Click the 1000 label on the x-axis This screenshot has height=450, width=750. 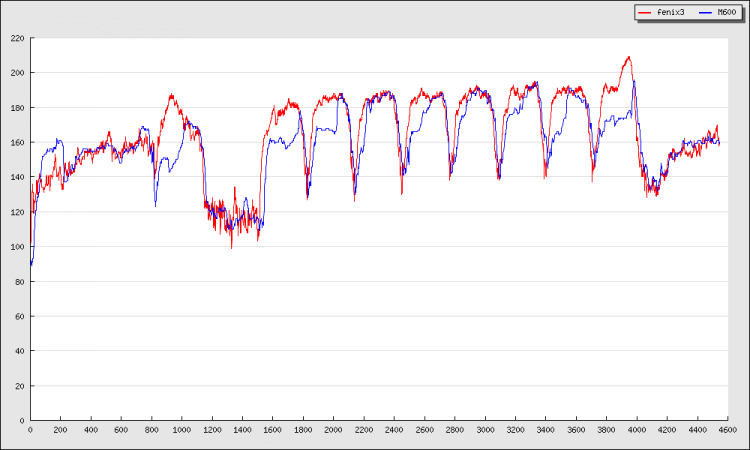coord(182,430)
